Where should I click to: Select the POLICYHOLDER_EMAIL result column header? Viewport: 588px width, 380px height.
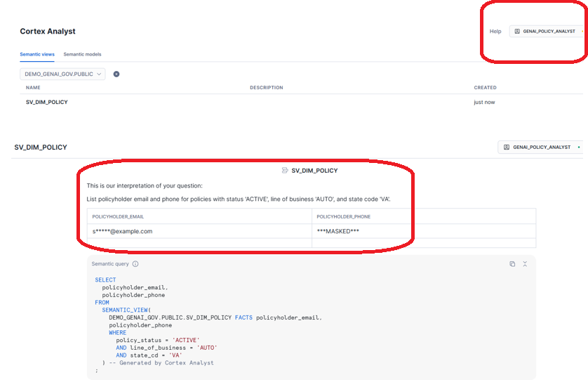117,216
